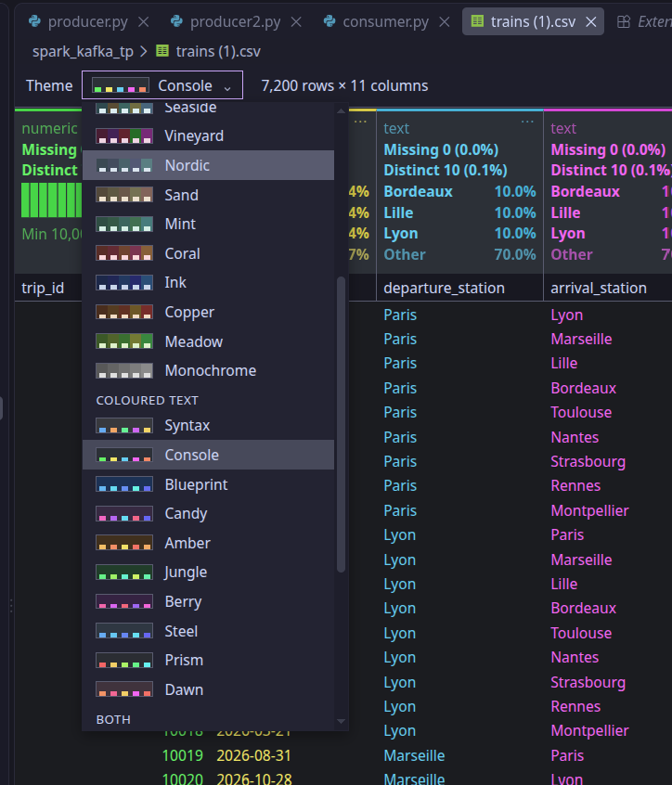Choose the Seaside theme
The image size is (672, 785).
(x=208, y=107)
